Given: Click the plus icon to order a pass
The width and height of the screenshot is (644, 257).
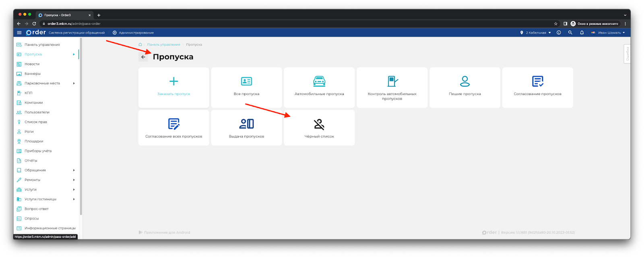Looking at the screenshot, I should [173, 81].
